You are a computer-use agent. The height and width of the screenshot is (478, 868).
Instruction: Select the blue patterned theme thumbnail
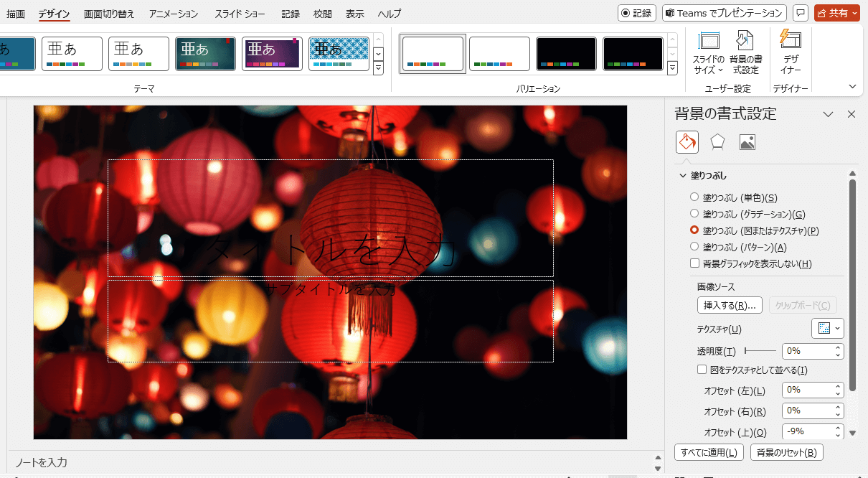coord(339,54)
